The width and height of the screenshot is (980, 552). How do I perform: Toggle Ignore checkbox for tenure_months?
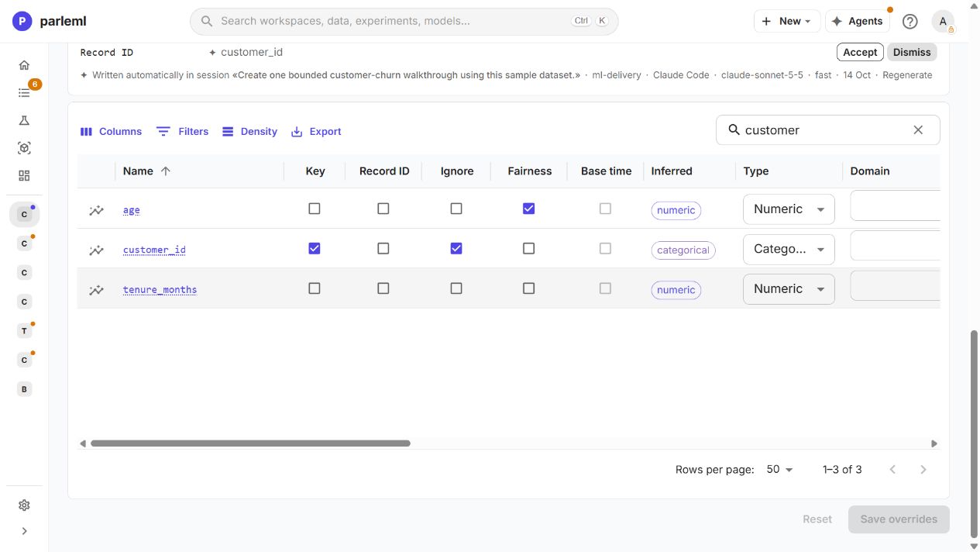tap(456, 288)
